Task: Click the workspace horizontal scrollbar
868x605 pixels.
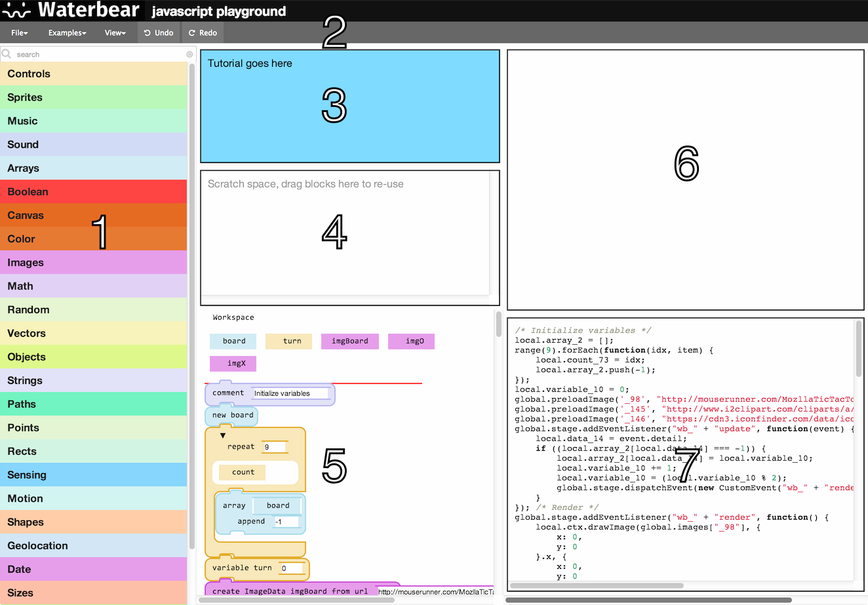Action: click(x=296, y=600)
